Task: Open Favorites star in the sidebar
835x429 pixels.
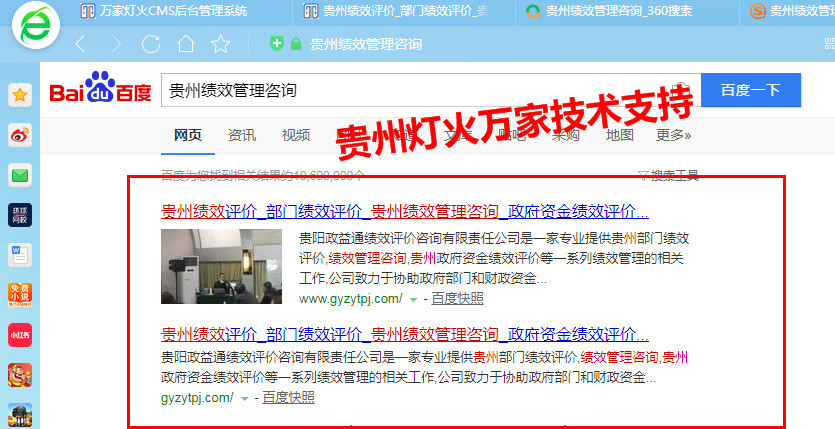Action: (x=20, y=95)
